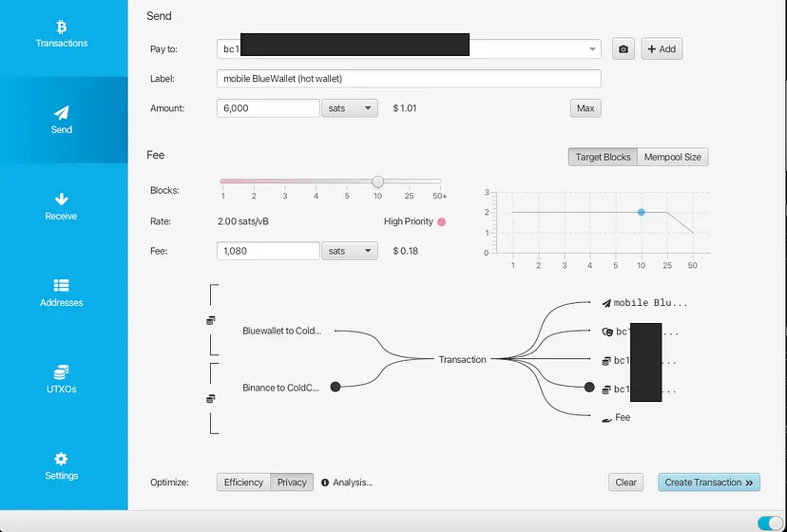Open the Transactions tab in the sidebar
Screen dimensions: 787x532
[x=61, y=33]
